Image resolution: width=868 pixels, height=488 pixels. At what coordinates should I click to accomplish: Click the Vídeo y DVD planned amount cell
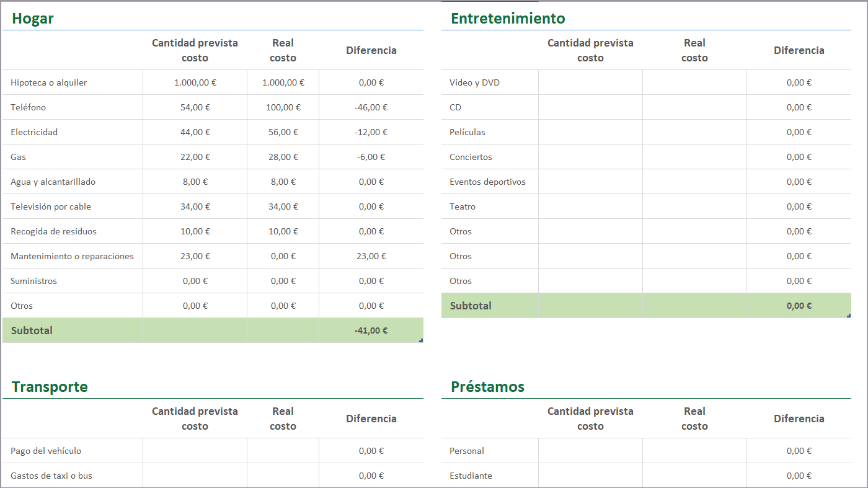click(x=590, y=82)
